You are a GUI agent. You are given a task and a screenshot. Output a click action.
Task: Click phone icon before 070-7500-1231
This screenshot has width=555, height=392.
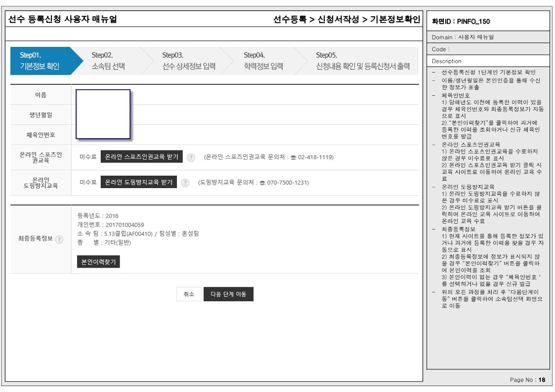[x=262, y=183]
